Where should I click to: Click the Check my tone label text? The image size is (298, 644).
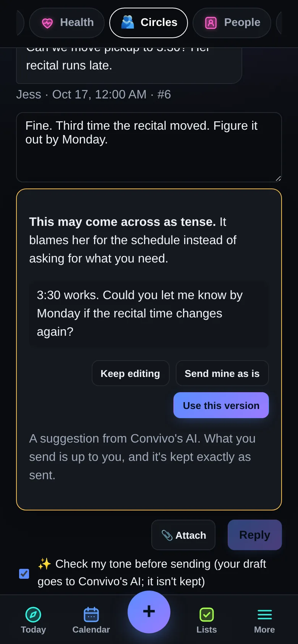[x=152, y=573]
